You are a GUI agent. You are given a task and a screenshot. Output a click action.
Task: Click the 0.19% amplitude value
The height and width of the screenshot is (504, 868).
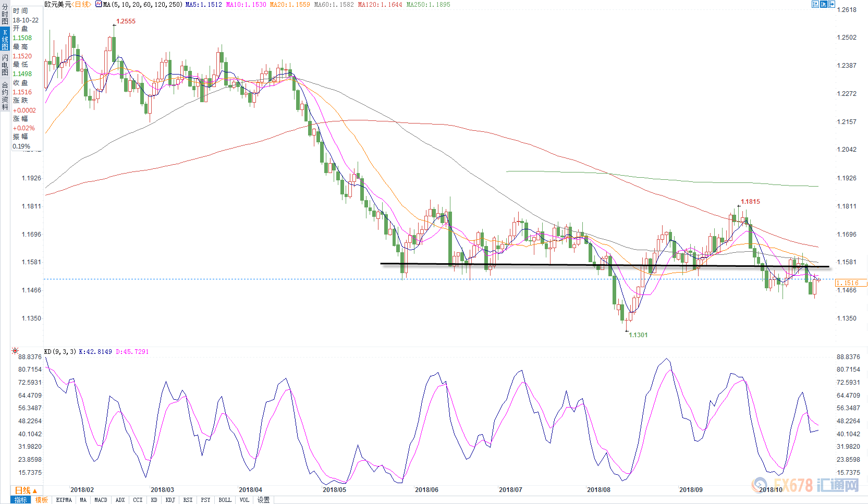pyautogui.click(x=21, y=146)
